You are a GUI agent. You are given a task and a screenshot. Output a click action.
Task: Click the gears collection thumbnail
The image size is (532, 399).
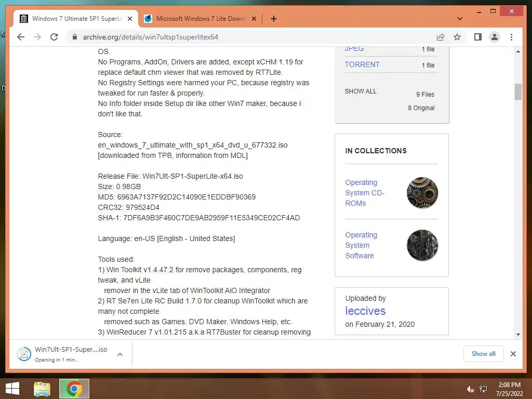point(422,193)
